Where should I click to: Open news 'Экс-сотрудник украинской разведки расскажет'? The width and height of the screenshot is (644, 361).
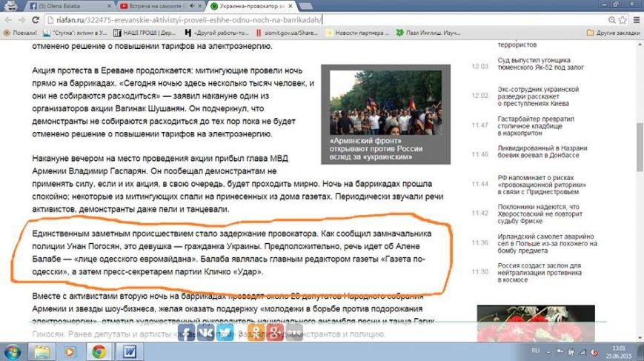(x=538, y=96)
